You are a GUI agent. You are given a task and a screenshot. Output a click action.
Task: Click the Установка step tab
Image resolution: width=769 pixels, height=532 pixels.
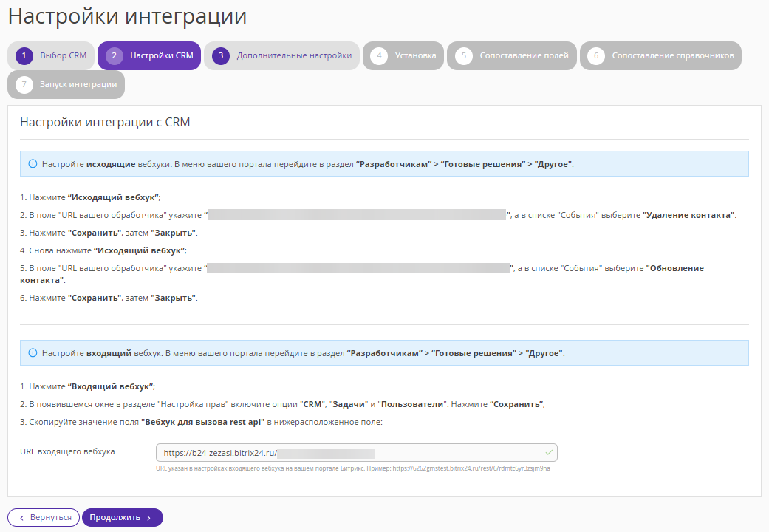pos(403,55)
